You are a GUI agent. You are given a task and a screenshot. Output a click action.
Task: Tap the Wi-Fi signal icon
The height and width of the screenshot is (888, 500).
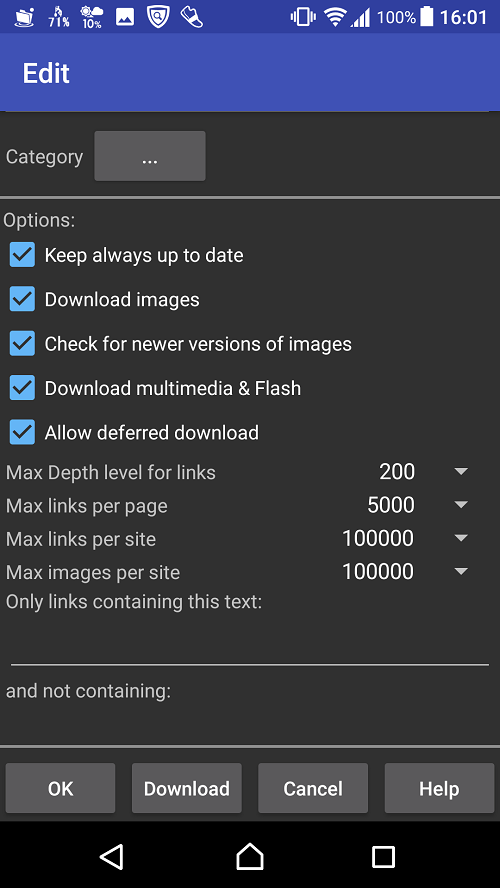335,17
